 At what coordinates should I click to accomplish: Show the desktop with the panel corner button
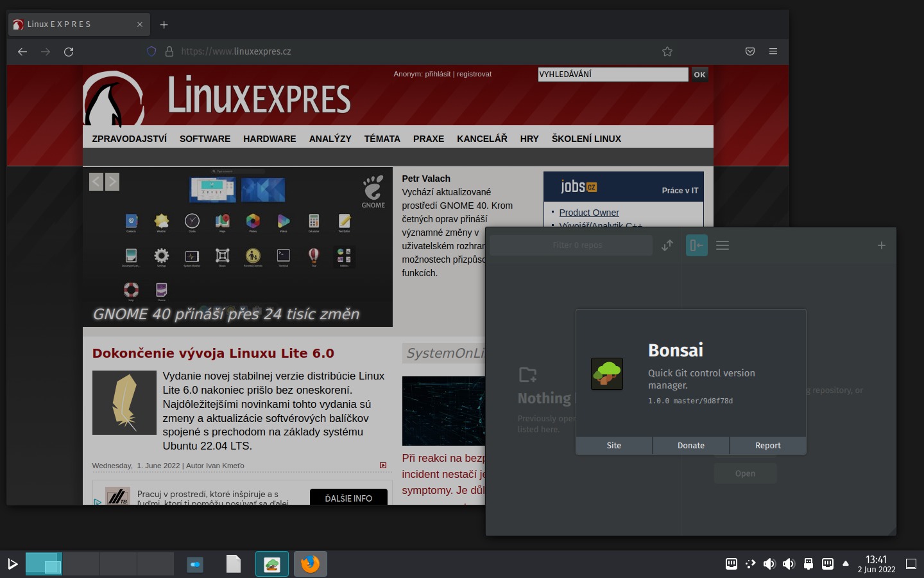coord(911,564)
